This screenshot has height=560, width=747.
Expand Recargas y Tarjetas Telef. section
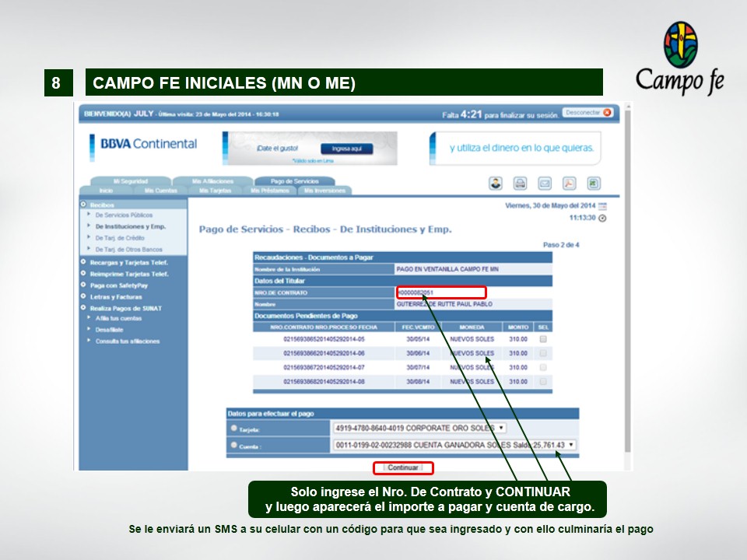(x=83, y=262)
